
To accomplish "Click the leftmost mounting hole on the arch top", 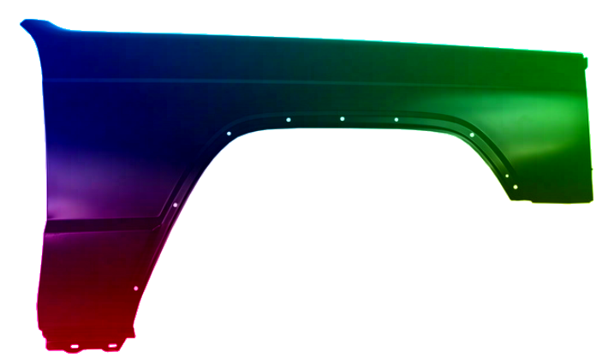I will point(229,134).
